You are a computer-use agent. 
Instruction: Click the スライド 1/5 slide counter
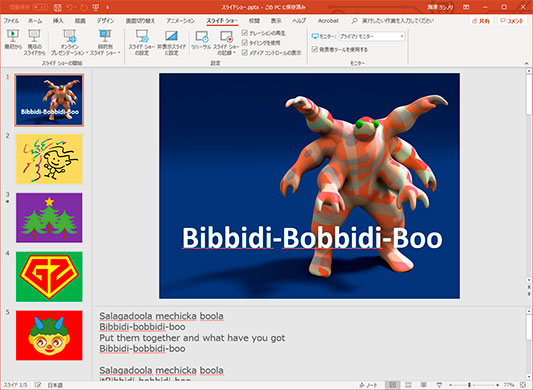(x=15, y=385)
